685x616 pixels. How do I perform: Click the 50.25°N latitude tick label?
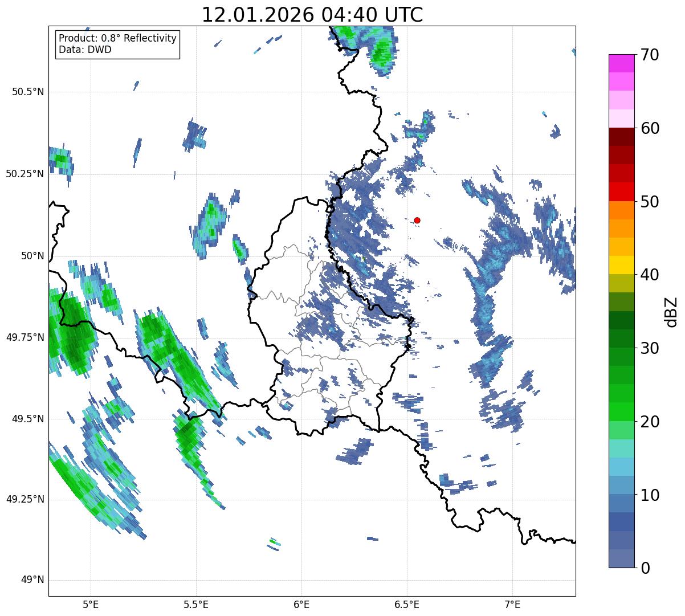click(x=25, y=174)
